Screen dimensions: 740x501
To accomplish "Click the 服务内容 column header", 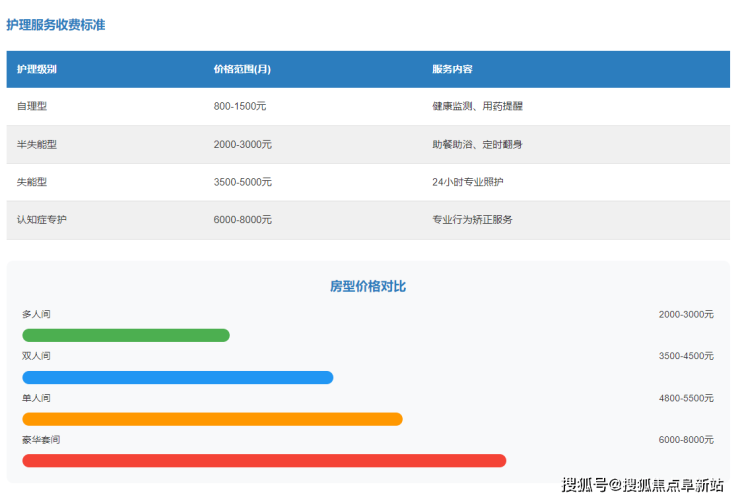I will click(x=452, y=70).
